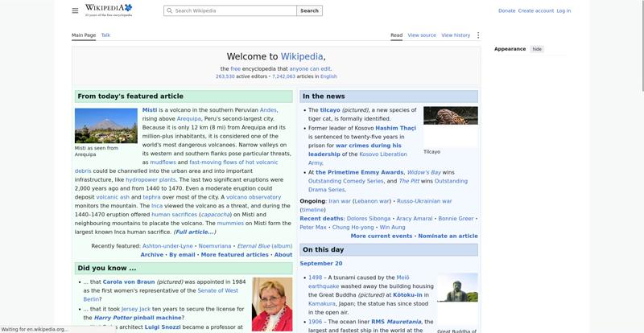Click Create account link
Image resolution: width=644 pixels, height=333 pixels.
pos(535,10)
